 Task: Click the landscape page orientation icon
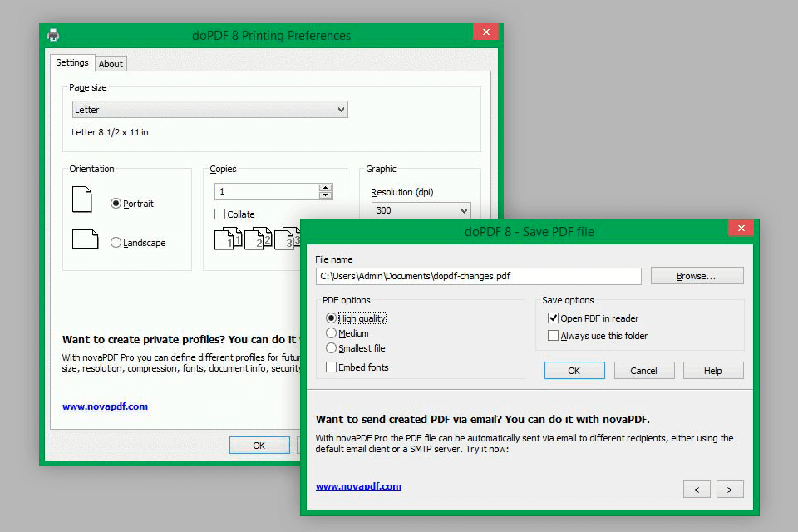[85, 239]
